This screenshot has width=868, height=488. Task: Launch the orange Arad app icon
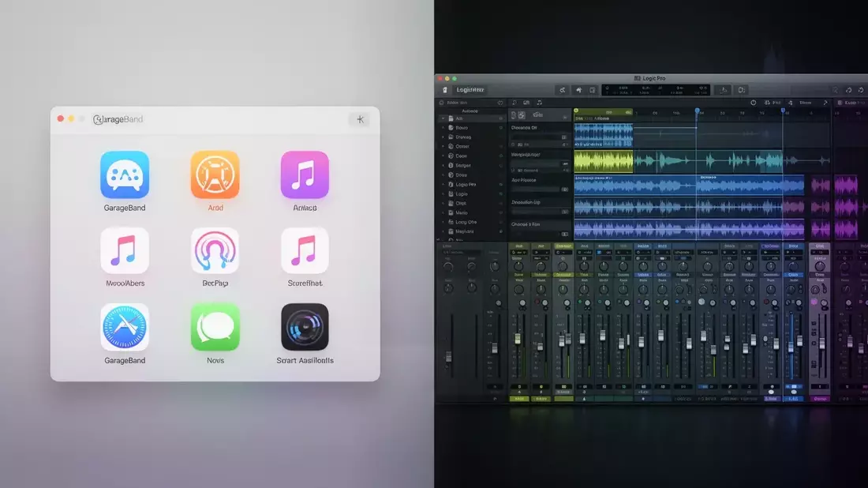point(215,175)
